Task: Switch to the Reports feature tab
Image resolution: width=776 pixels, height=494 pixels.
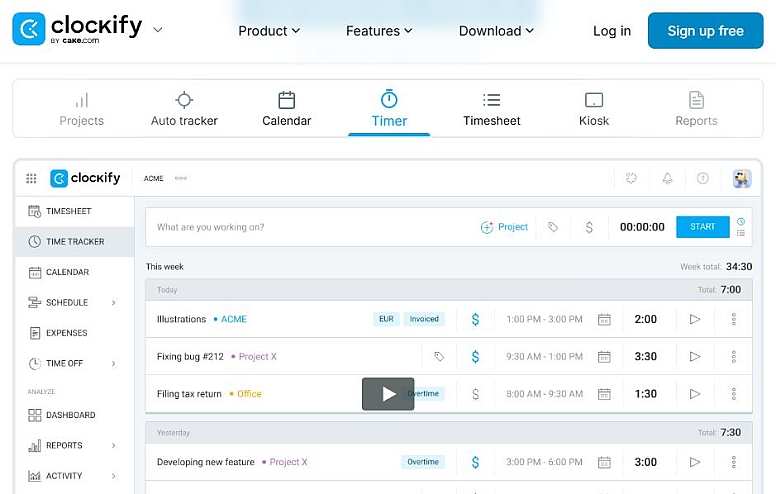Action: pos(696,109)
